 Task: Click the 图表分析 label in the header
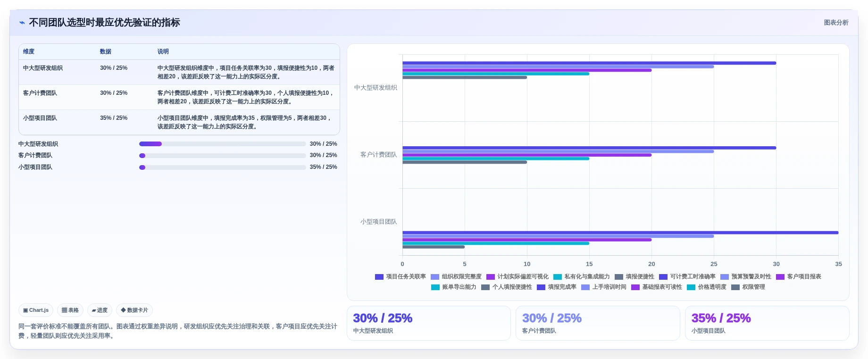click(x=836, y=23)
